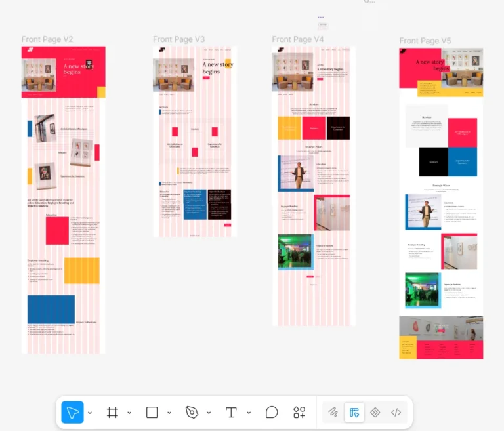The image size is (504, 431).
Task: Click the green-lit event photo in Front Page V5
Action: click(423, 290)
